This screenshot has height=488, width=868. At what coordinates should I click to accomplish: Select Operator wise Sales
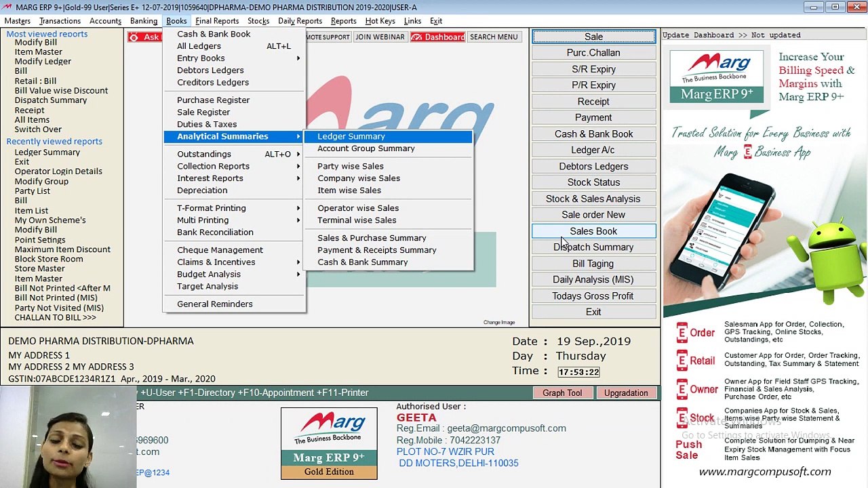pos(388,208)
